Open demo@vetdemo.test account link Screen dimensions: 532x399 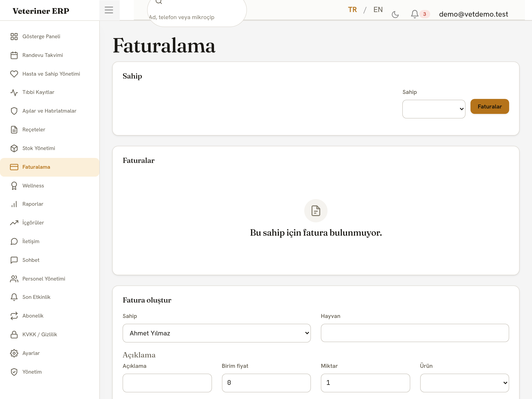point(473,14)
